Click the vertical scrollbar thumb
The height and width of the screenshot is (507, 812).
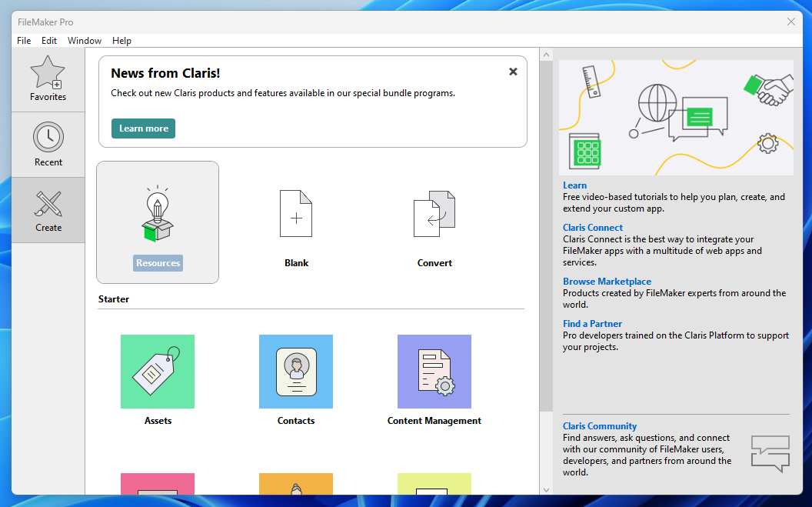546,235
